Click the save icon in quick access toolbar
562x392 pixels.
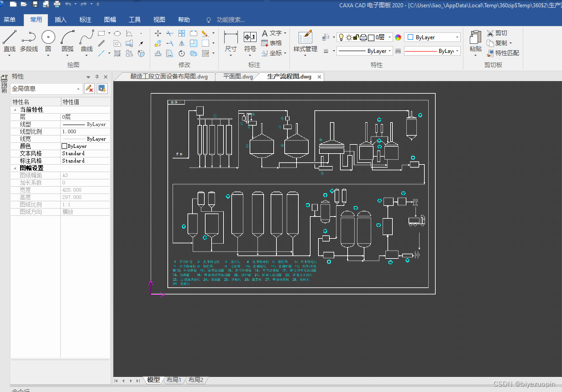pos(35,4)
